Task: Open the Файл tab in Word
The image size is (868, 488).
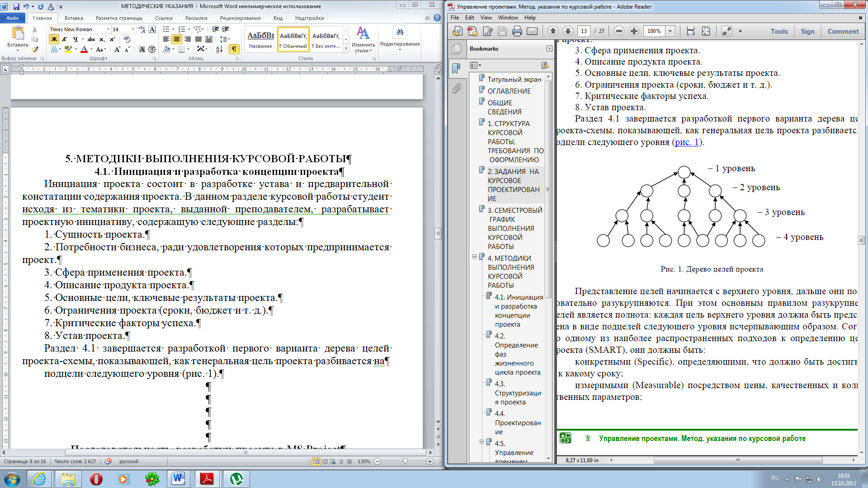Action: 13,18
